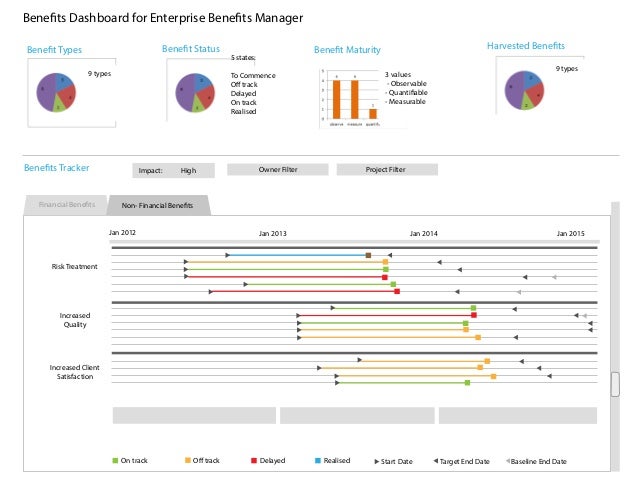Click the last gray panel below the tracker chart

pyautogui.click(x=518, y=416)
